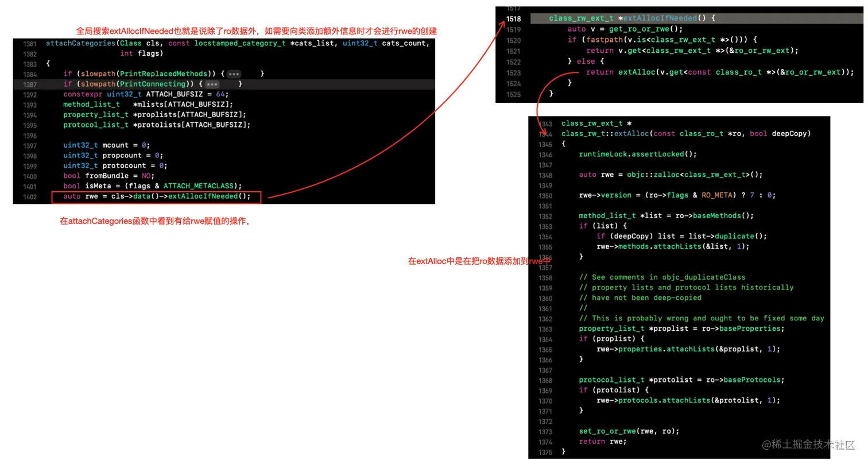Click 'uint32_t propcount = 0;' line
This screenshot has height=464, width=868.
click(x=113, y=156)
